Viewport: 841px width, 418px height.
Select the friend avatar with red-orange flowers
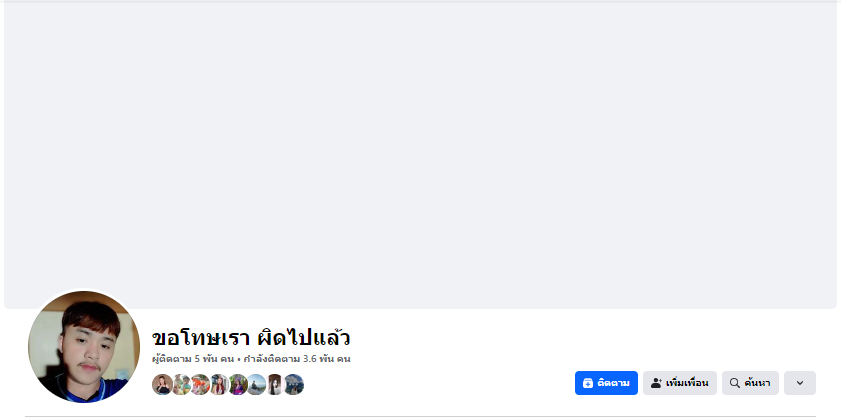[200, 384]
